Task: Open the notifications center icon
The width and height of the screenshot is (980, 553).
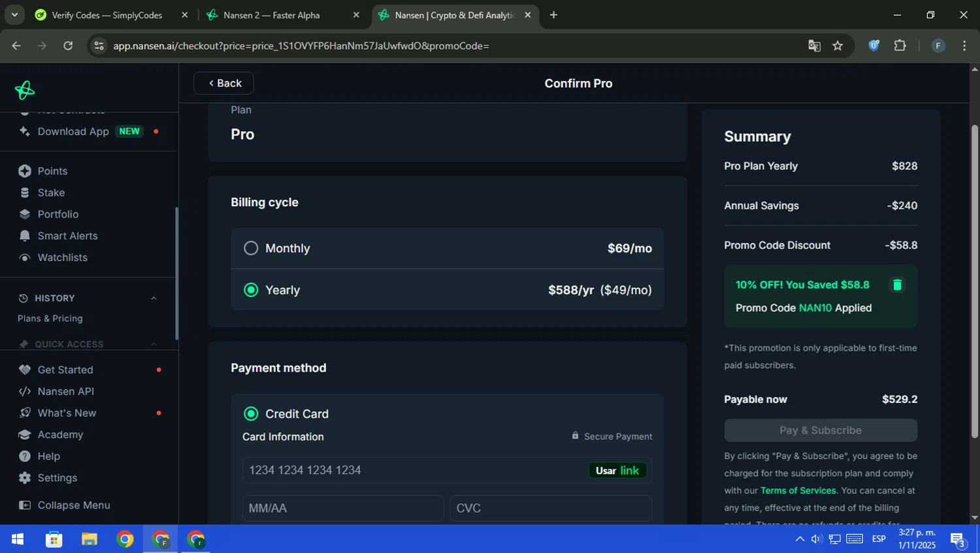Action: pyautogui.click(x=958, y=540)
